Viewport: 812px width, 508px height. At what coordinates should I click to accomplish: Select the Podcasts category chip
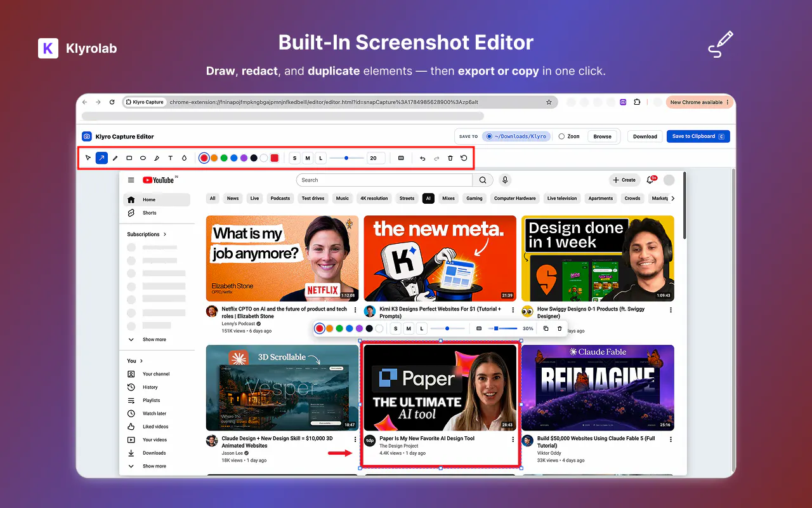280,198
